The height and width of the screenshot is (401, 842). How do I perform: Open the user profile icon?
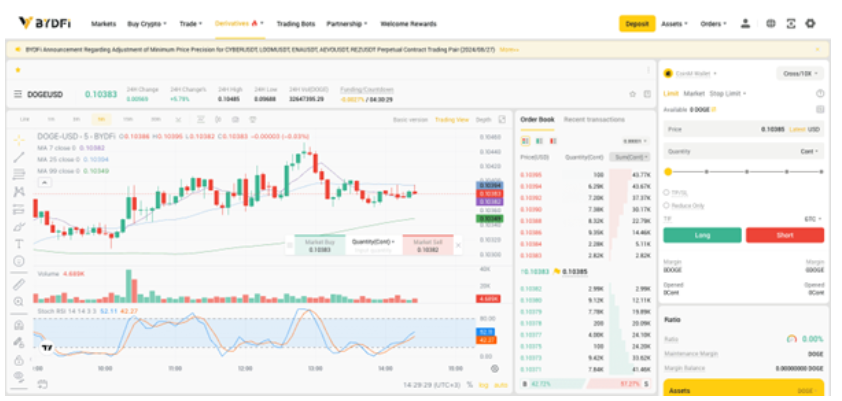click(x=745, y=24)
